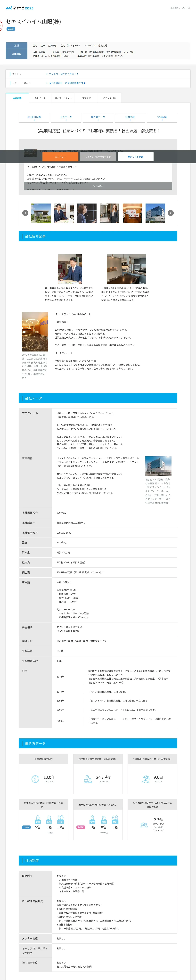196x980 pixels.
Task: Click 合計 icon in 育児休業取得対象者数 card
Action: pyautogui.click(x=60, y=819)
